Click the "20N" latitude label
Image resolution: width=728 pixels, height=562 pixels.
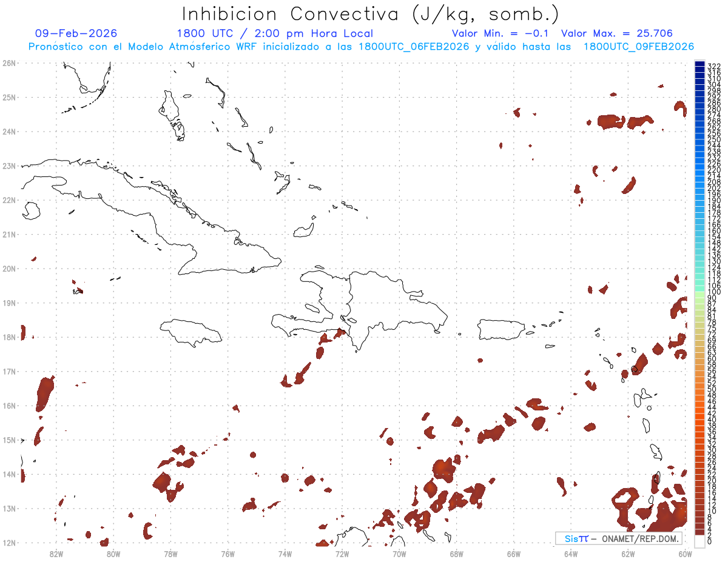pos(9,269)
